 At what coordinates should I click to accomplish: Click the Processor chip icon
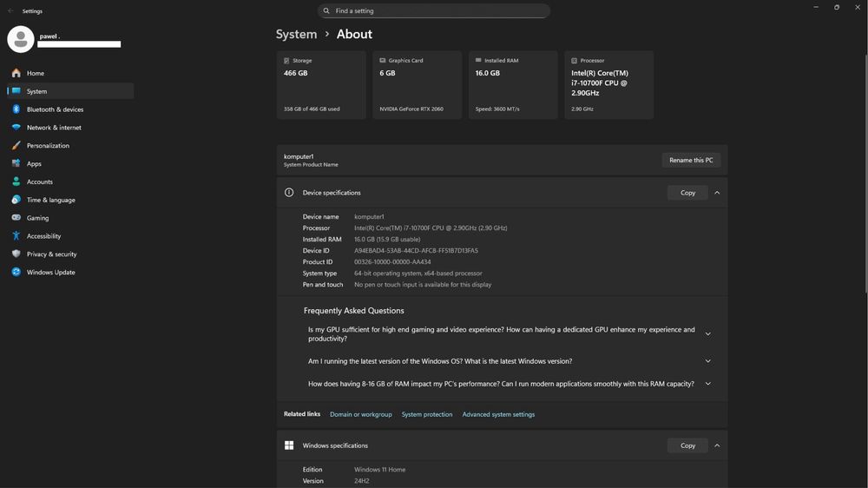pos(574,61)
